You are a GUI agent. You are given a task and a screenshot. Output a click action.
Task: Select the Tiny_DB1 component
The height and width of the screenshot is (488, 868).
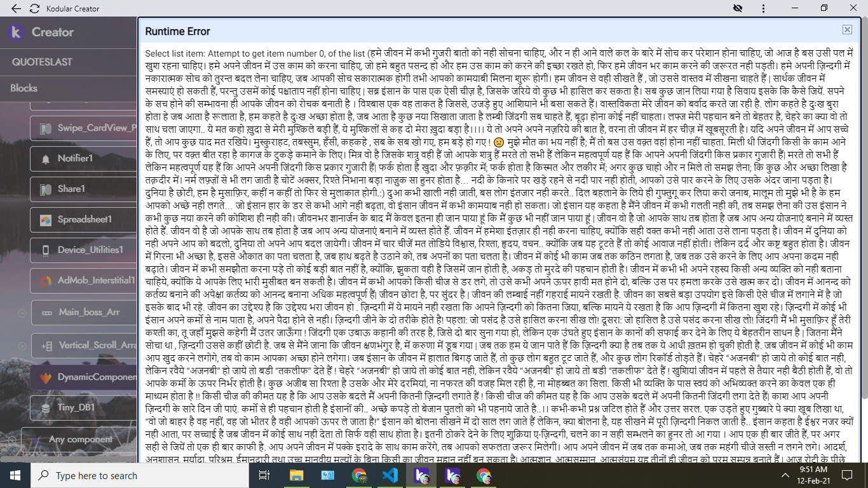coord(76,407)
